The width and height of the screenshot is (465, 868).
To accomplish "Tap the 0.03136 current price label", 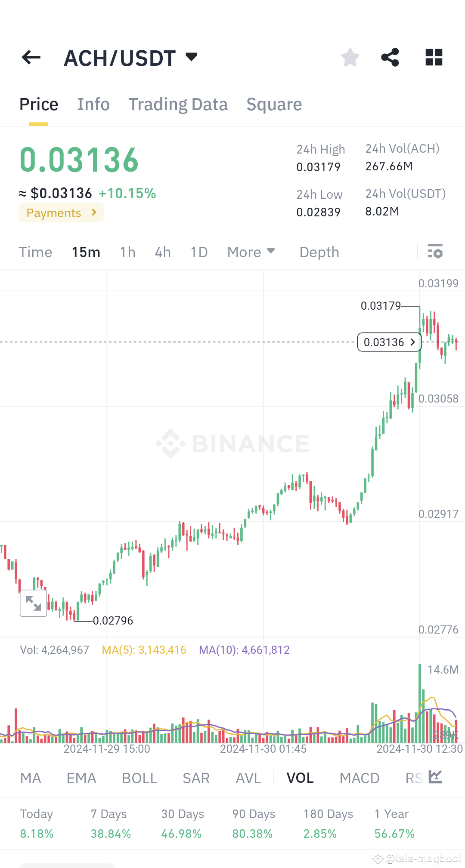I will coord(389,342).
